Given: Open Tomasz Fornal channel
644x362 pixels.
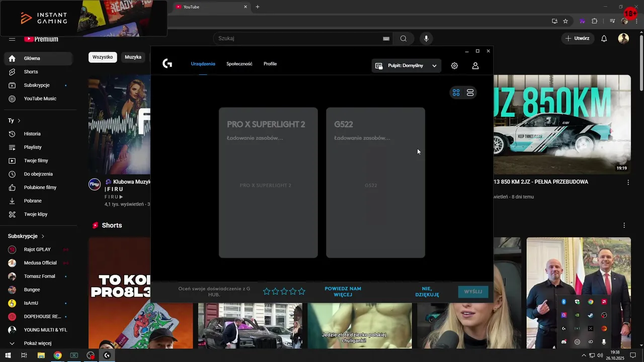Looking at the screenshot, I should point(38,277).
